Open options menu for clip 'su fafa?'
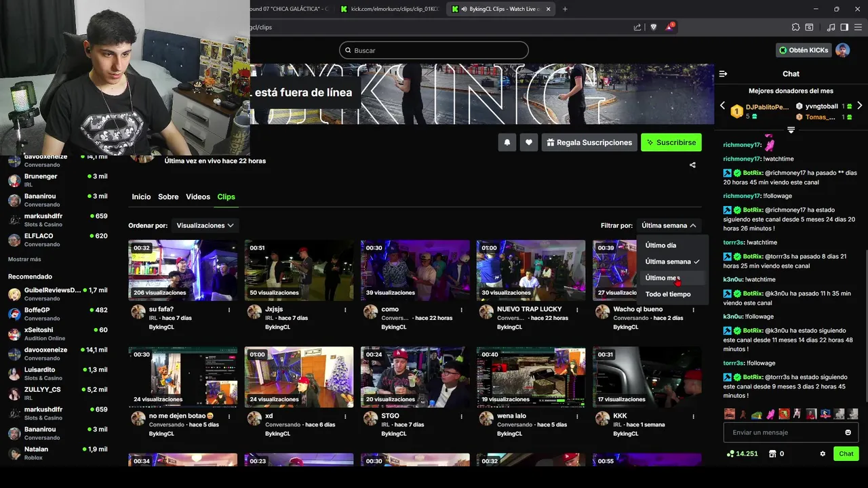This screenshot has width=868, height=488. (x=229, y=310)
